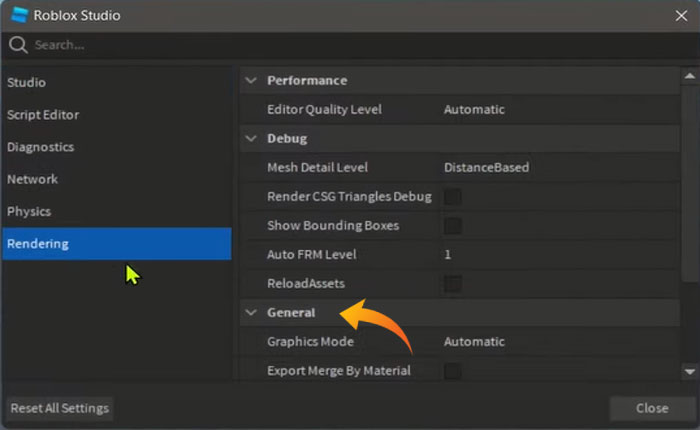Collapse the Debug section
This screenshot has width=700, height=430.
pos(251,138)
